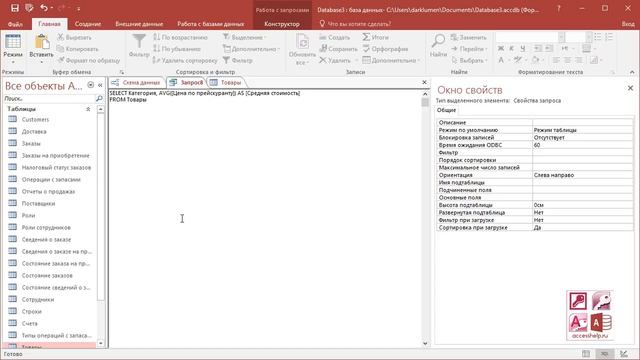Switch to the Товары document tab
640x360 pixels.
(227, 82)
